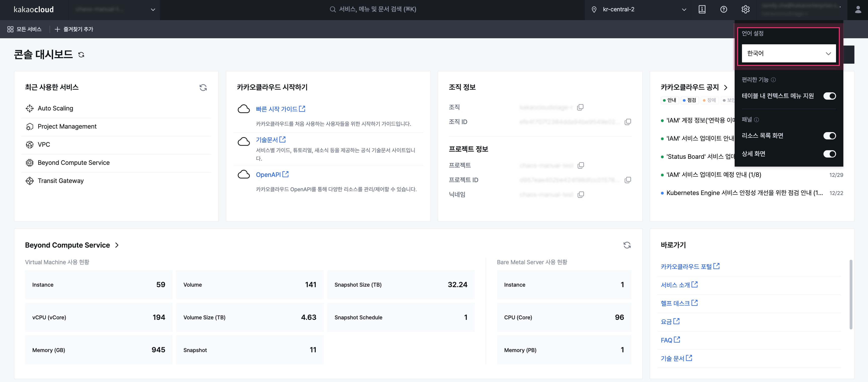The image size is (868, 382).
Task: Toggle 테이블 내 컨텍스트 메뉴 지원 switch
Action: (x=829, y=96)
